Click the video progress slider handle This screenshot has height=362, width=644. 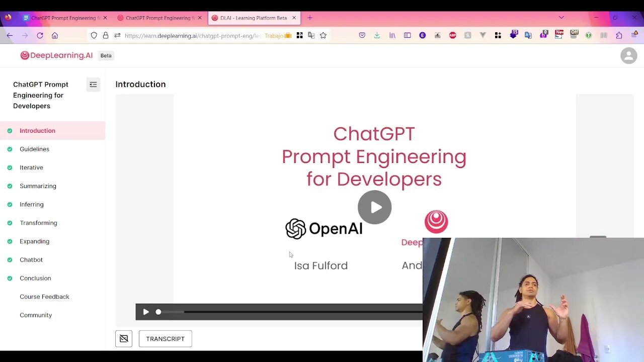pos(158,312)
